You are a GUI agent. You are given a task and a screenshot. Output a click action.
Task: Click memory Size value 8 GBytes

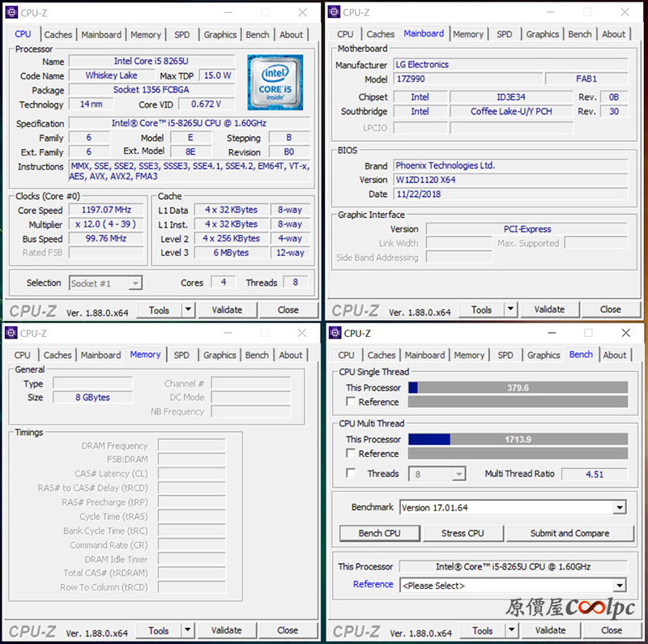[92, 397]
